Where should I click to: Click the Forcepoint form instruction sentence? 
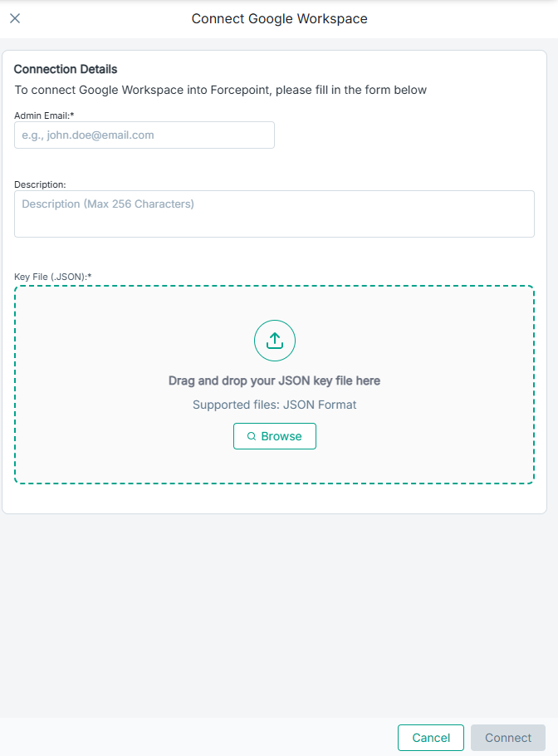click(x=221, y=90)
